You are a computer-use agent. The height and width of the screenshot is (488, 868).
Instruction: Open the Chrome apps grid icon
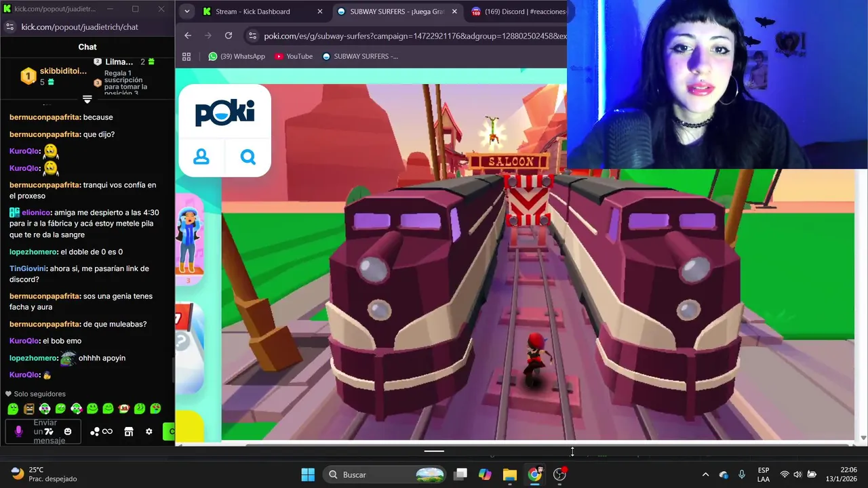(186, 56)
